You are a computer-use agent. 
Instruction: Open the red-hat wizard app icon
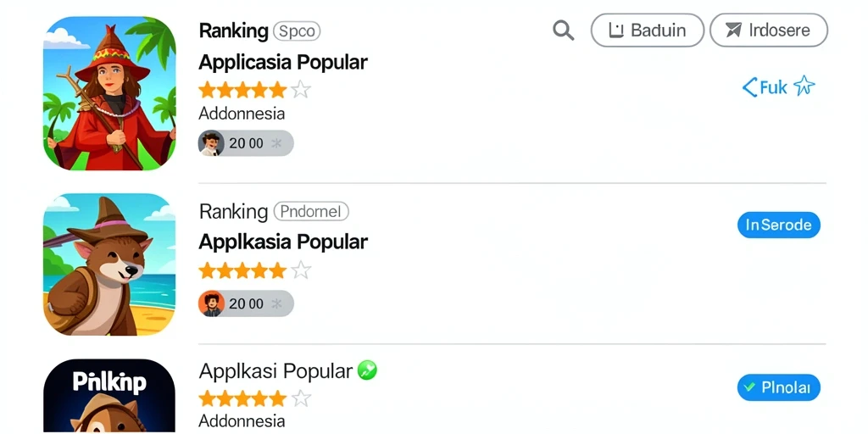click(x=109, y=93)
